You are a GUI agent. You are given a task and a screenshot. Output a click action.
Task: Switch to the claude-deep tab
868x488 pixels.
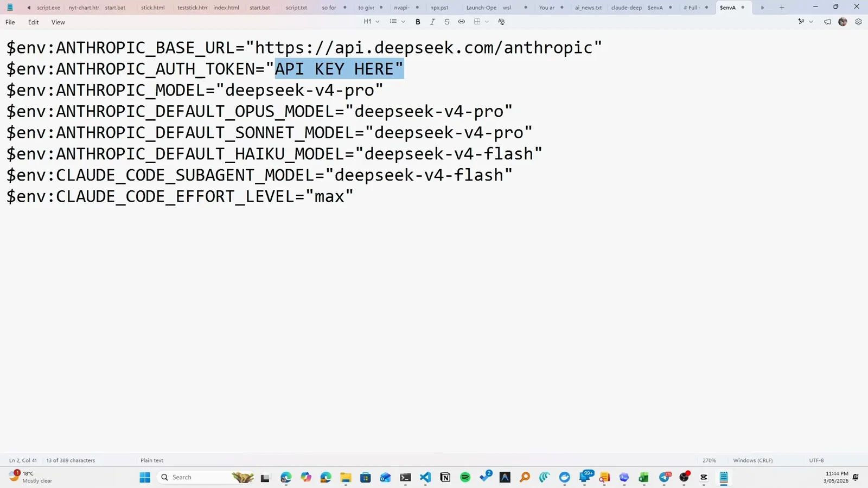pos(627,8)
